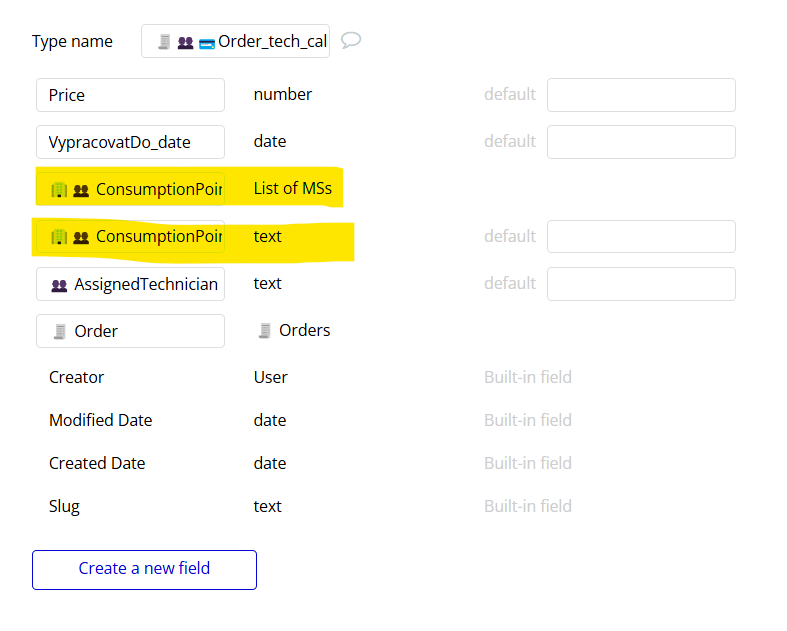Viewport: 787px width, 631px height.
Task: Click the 'number' type of Price field
Action: point(283,94)
